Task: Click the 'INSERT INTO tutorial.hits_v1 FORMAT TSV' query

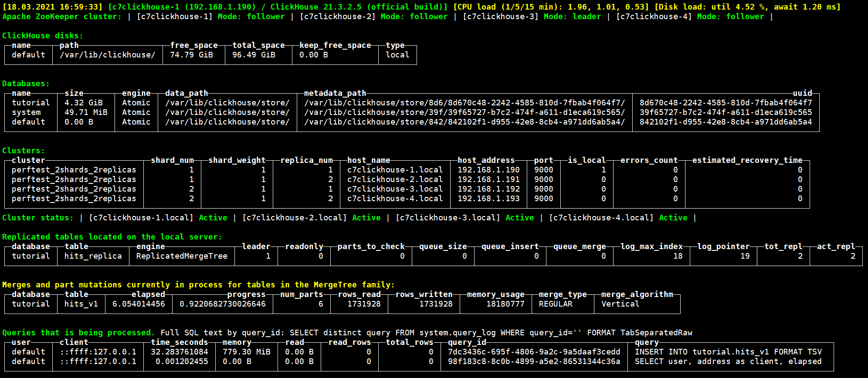Action: (x=728, y=352)
